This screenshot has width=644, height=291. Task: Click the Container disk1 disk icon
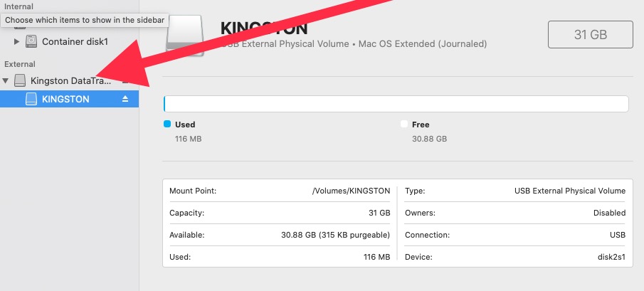31,41
